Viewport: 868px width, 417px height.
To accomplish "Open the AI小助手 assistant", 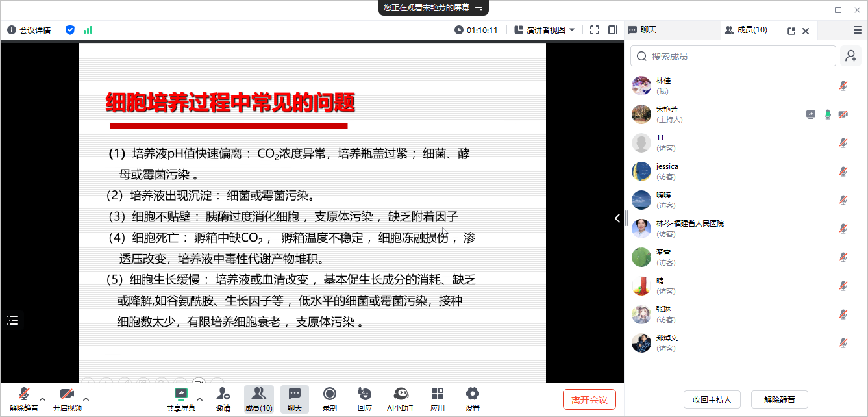I will tap(401, 394).
